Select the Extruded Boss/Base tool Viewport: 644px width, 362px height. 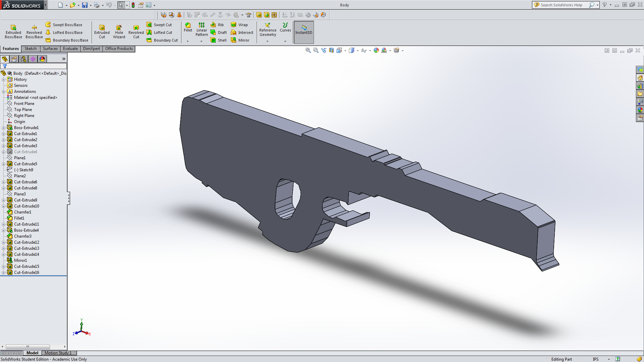(13, 32)
